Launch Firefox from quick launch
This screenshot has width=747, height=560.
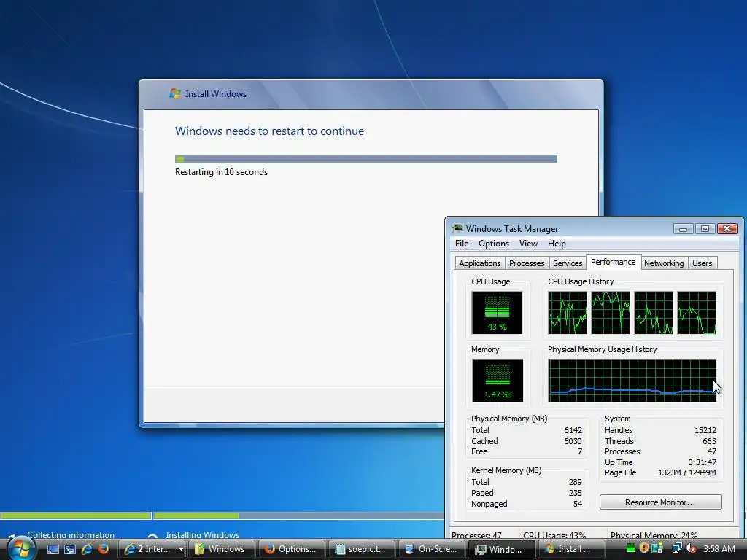pos(103,549)
